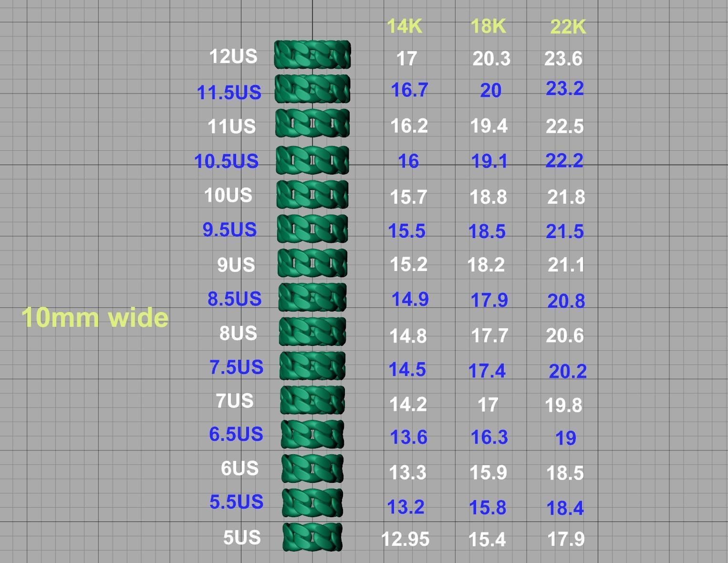
Task: Click the 10.5US size label
Action: [226, 161]
